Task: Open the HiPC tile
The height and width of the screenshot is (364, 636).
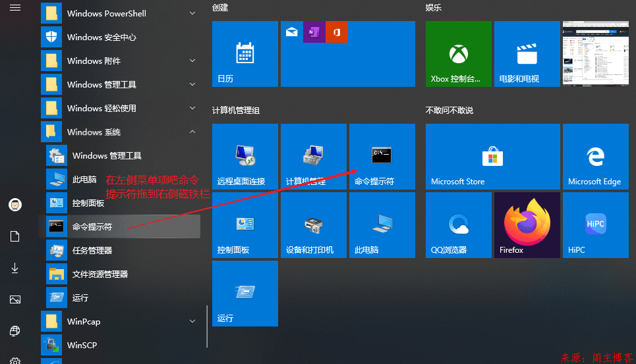Action: click(x=595, y=225)
